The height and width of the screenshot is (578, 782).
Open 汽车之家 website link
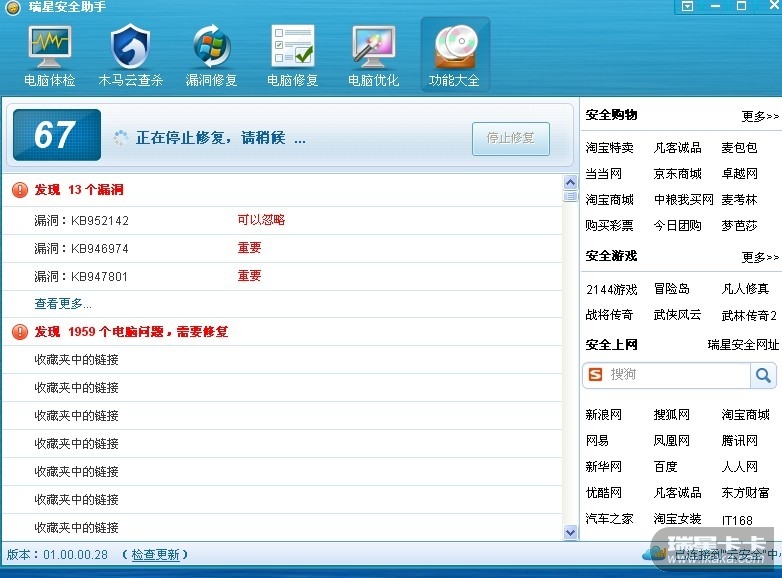coord(609,519)
